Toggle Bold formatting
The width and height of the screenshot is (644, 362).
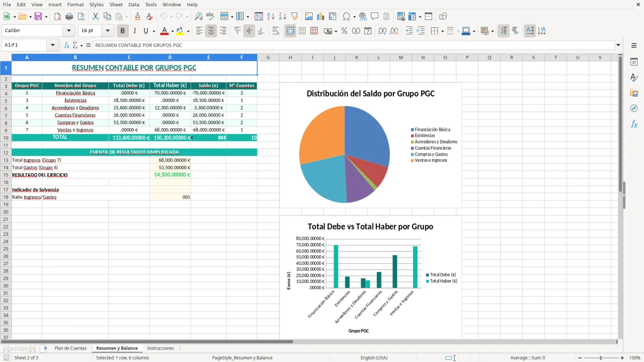(x=122, y=31)
